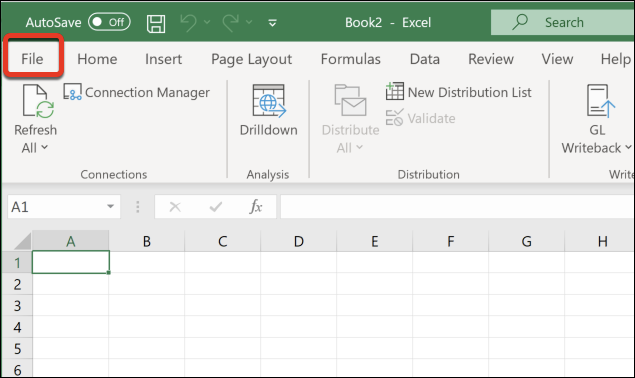
Task: Open Customize Quick Access Toolbar dropdown
Action: pos(273,23)
